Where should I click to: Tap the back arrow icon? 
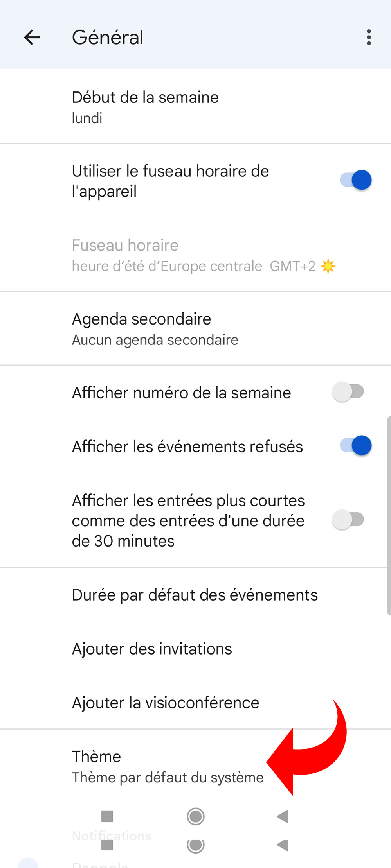tap(32, 38)
